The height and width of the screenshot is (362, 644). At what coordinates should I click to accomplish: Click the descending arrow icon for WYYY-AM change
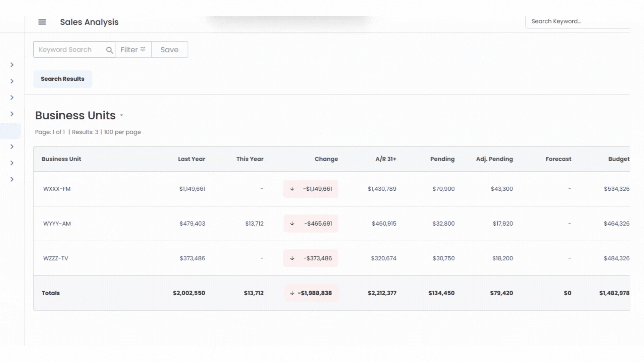pyautogui.click(x=292, y=223)
